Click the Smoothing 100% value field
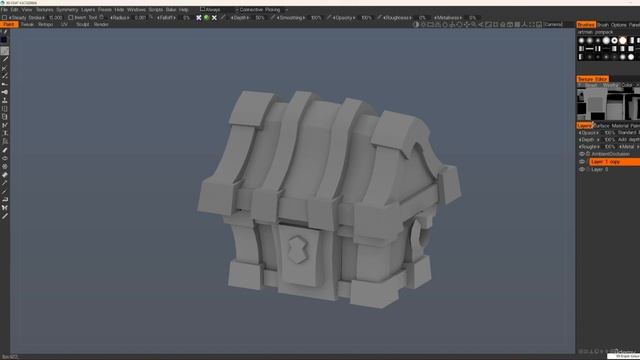 point(316,18)
